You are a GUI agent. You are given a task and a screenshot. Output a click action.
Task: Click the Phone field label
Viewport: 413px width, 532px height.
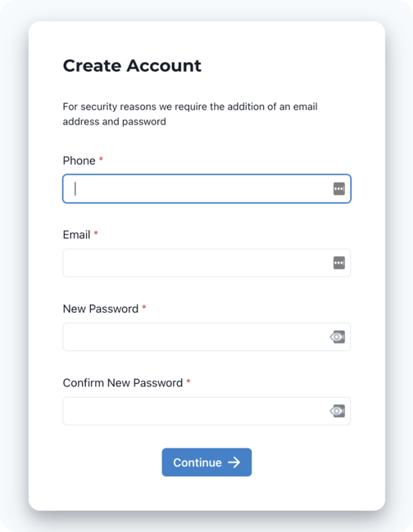[79, 160]
